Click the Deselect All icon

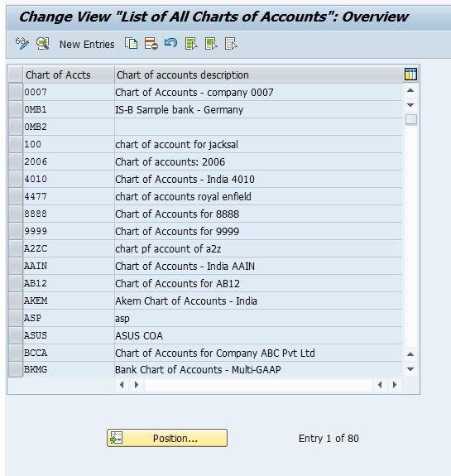pos(231,44)
